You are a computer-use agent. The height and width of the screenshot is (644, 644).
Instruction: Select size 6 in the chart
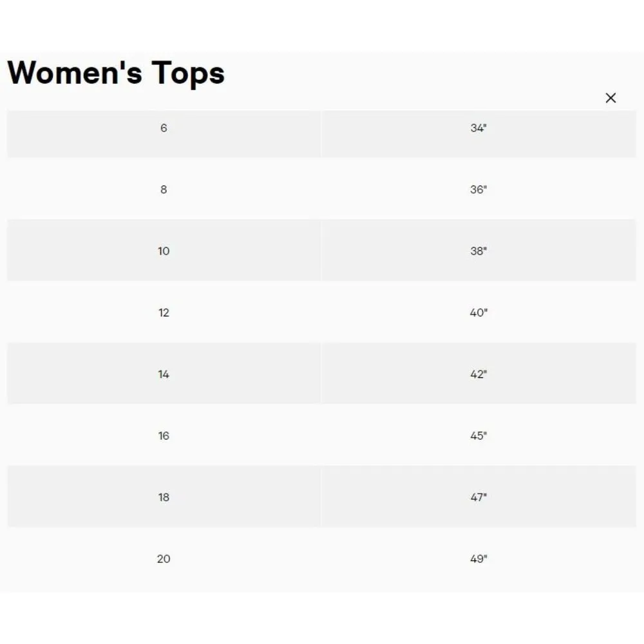click(x=164, y=128)
